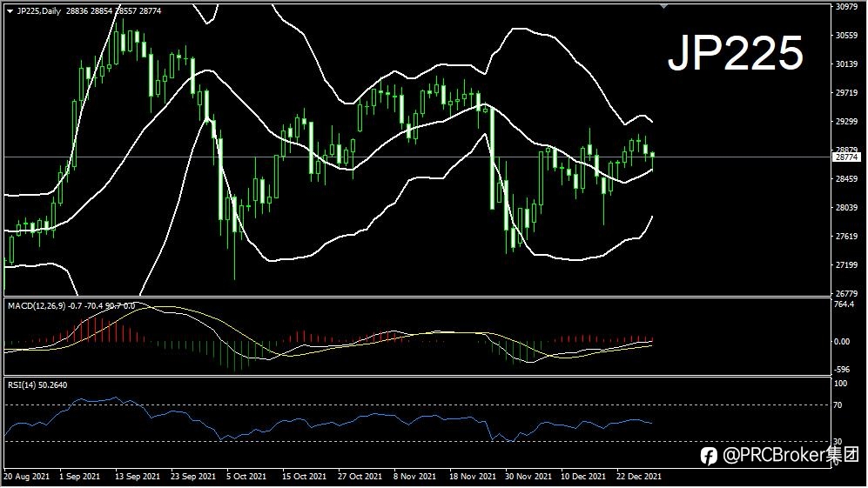Click the 18 Nov 2021 date label
Screen dimensions: 868x488
click(x=473, y=477)
